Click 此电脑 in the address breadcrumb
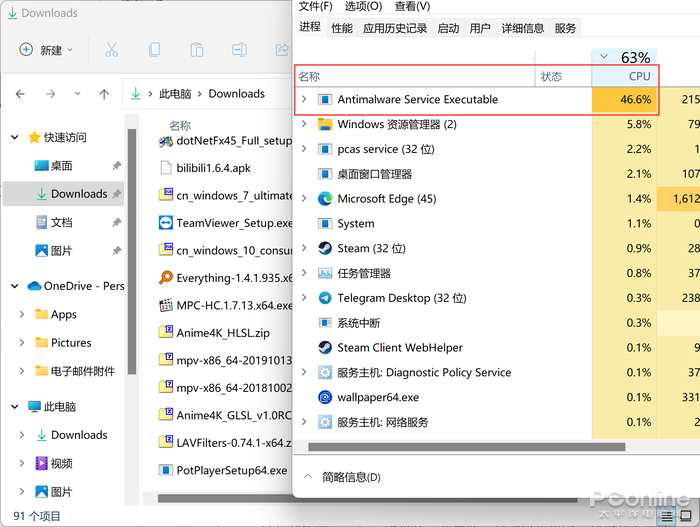 point(175,94)
